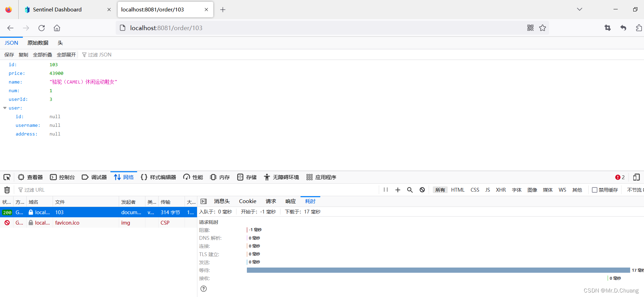
Task: Select the 200 request row for 103
Action: point(98,212)
